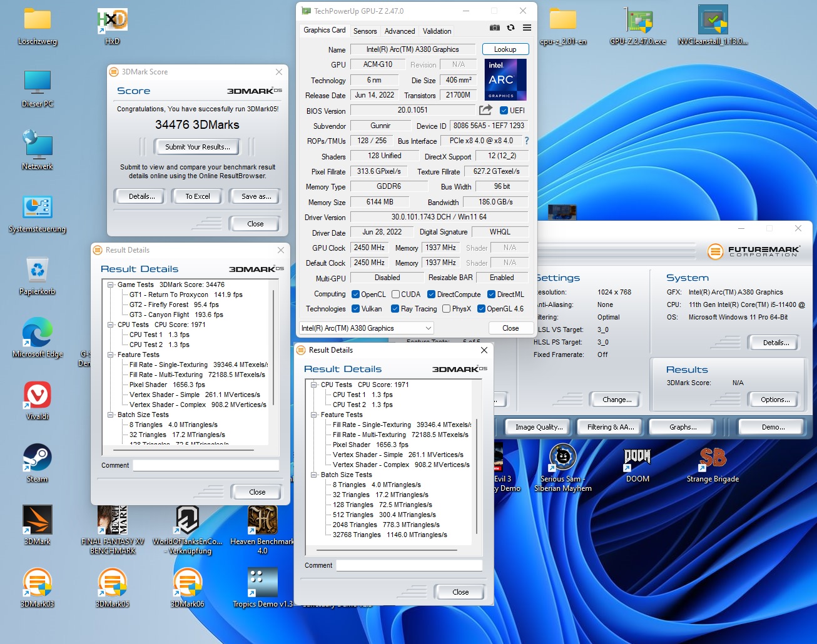Image resolution: width=817 pixels, height=644 pixels.
Task: Collapse CPU Tests in left Result Details window
Action: click(111, 325)
